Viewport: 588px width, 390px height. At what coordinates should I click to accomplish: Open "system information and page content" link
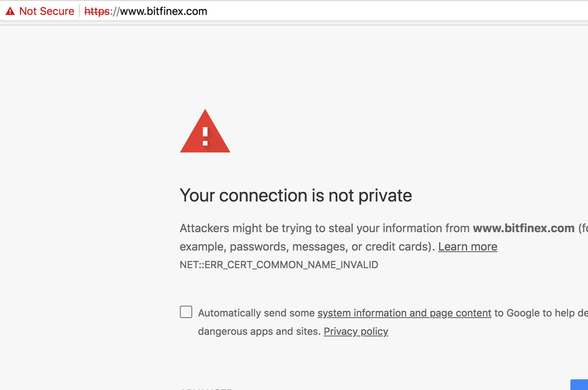(404, 313)
